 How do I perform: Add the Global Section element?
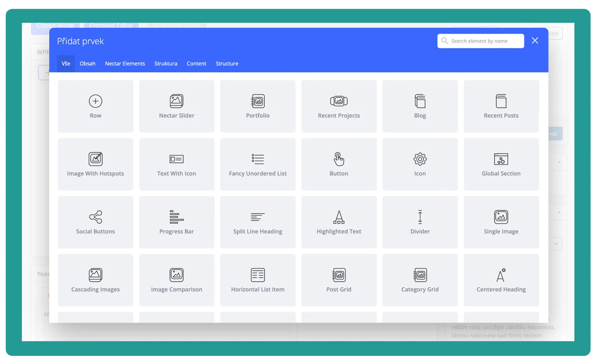[501, 164]
